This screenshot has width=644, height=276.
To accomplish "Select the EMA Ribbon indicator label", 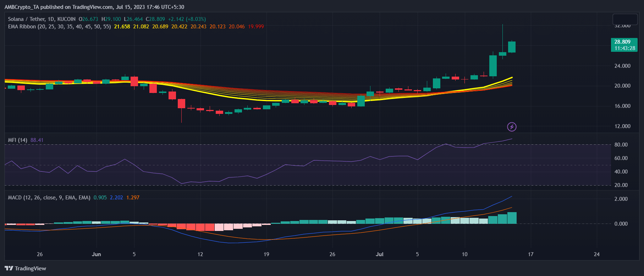I will tap(59, 27).
